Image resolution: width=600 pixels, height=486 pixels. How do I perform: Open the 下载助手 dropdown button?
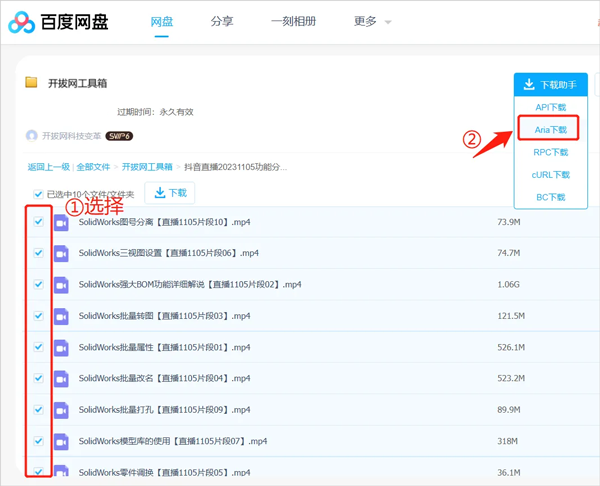pos(551,84)
